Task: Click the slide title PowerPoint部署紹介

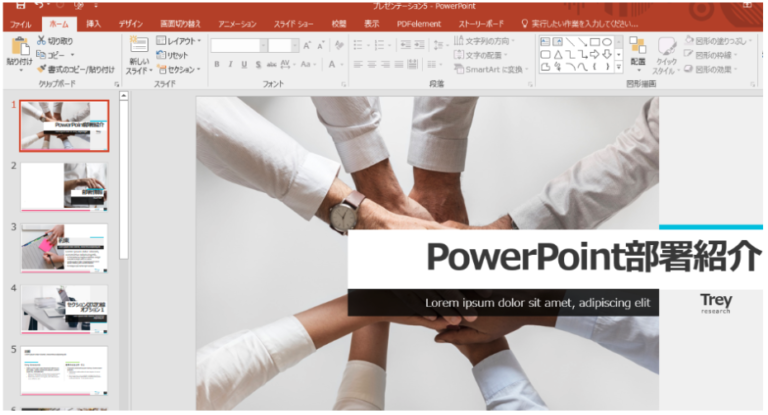Action: point(594,257)
